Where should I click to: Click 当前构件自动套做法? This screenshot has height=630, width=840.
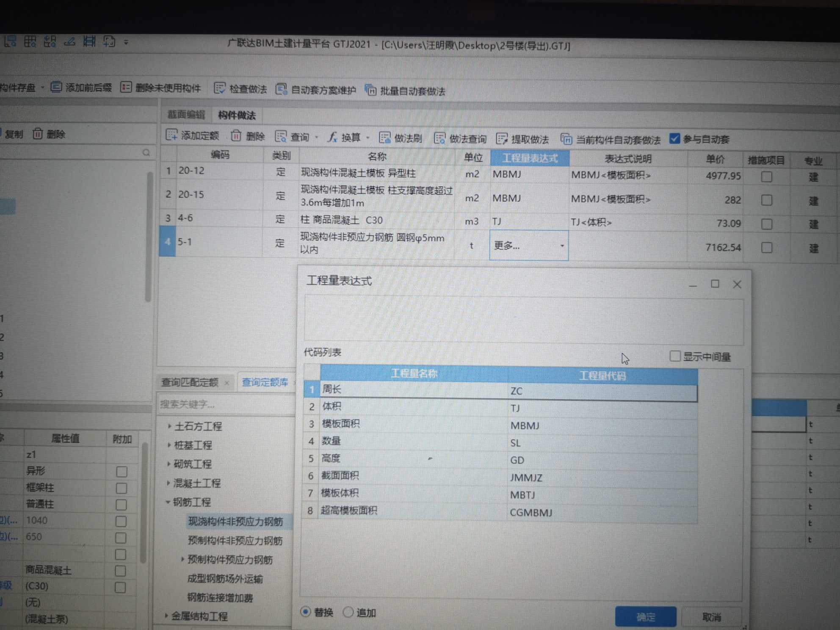pyautogui.click(x=611, y=139)
